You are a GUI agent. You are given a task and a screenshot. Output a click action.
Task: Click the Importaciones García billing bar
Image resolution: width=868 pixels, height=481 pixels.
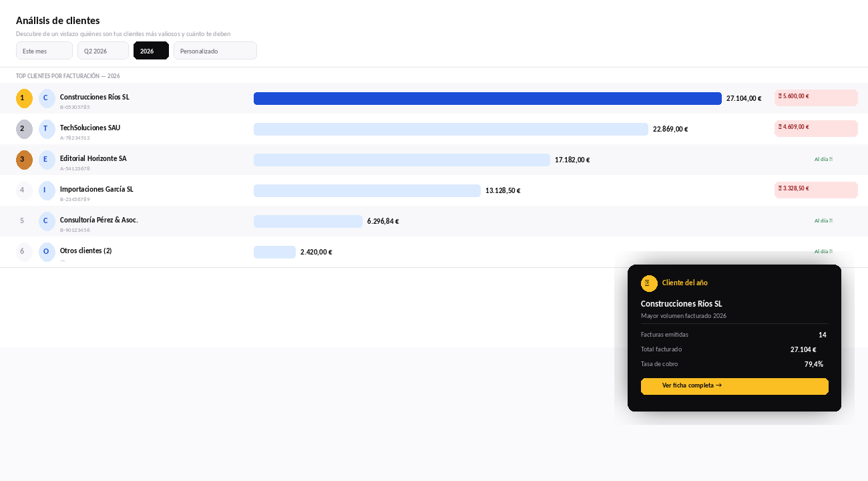point(367,191)
